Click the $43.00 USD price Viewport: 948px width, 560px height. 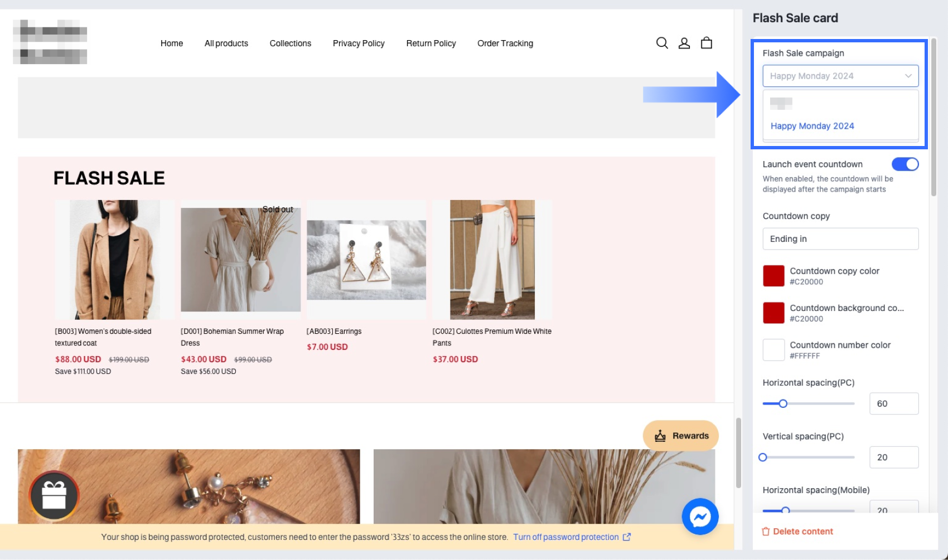[204, 359]
